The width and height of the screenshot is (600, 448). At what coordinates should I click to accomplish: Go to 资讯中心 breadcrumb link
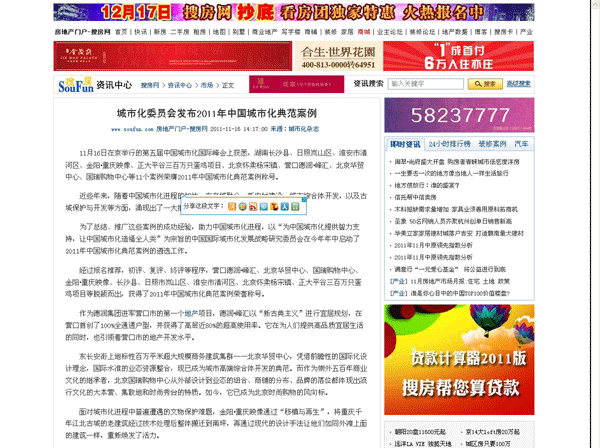pos(180,85)
